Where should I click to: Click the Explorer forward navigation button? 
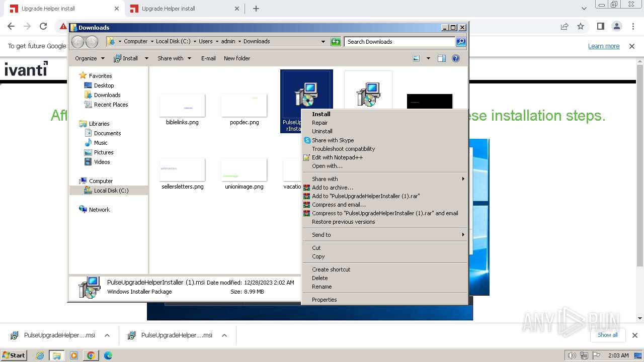(92, 42)
